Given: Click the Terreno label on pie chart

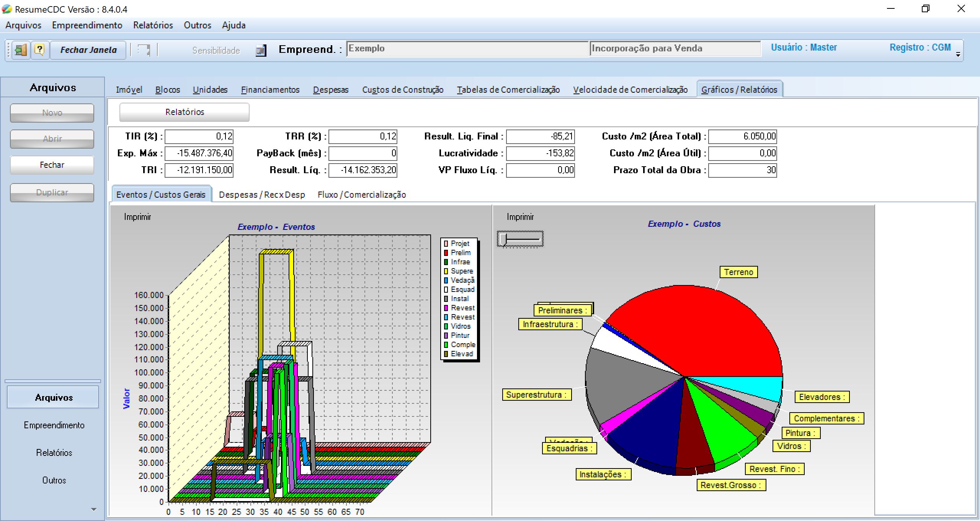Looking at the screenshot, I should [738, 272].
